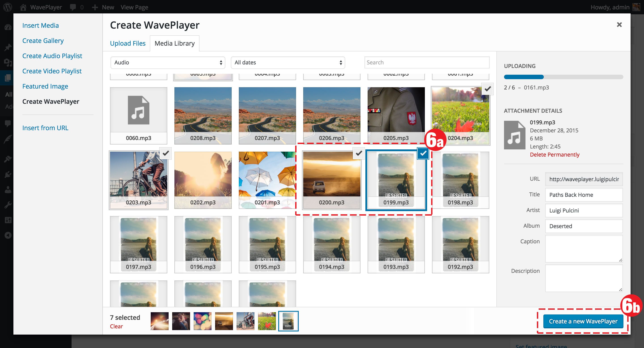Image resolution: width=644 pixels, height=348 pixels.
Task: Open the comments bubble icon
Action: pos(73,7)
